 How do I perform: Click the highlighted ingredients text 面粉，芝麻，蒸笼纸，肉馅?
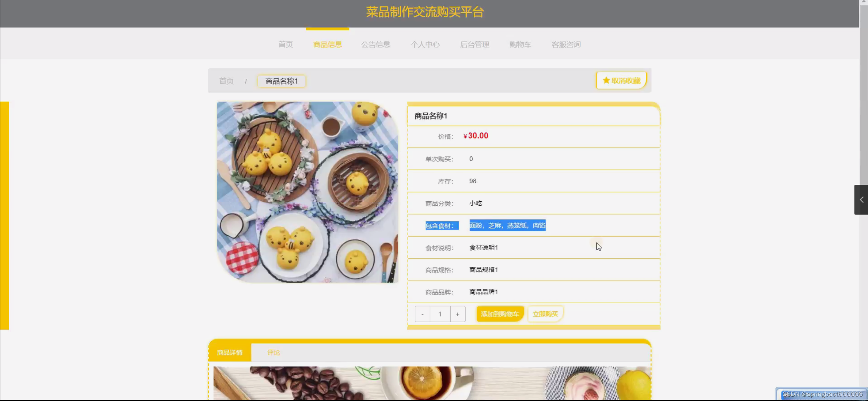(507, 225)
